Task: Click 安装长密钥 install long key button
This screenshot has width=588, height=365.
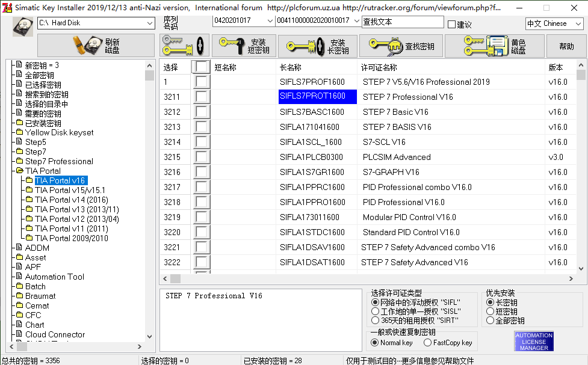Action: [x=318, y=46]
